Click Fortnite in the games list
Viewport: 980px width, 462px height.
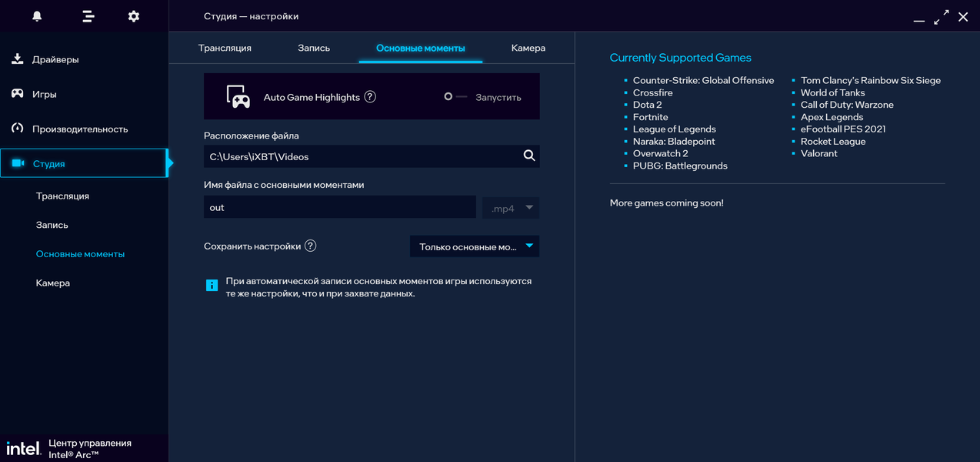tap(651, 117)
